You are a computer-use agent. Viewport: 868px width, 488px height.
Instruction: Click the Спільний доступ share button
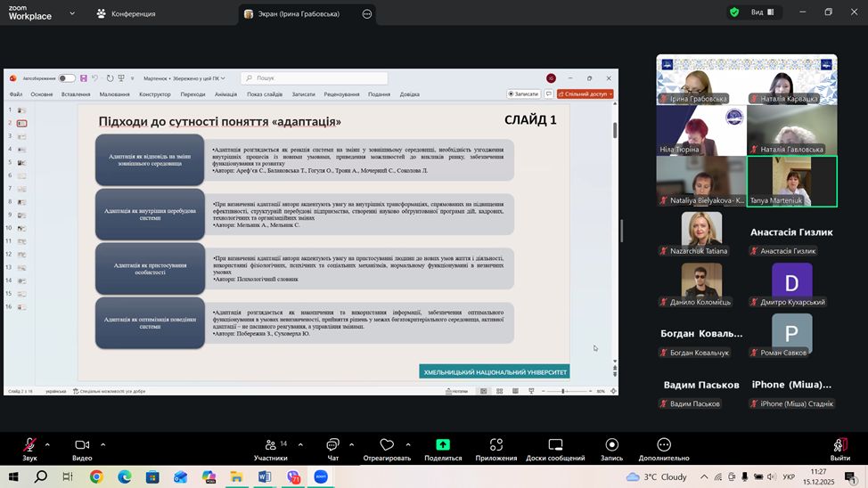(x=585, y=94)
